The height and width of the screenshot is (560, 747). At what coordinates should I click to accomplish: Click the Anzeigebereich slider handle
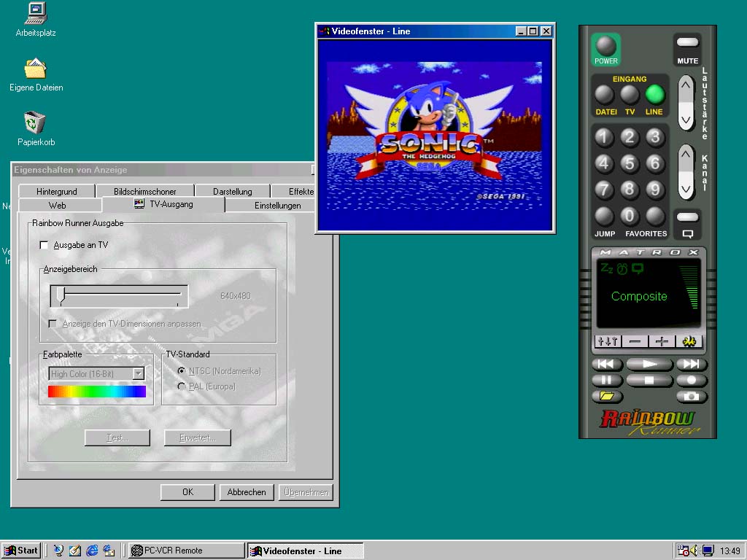(x=61, y=295)
